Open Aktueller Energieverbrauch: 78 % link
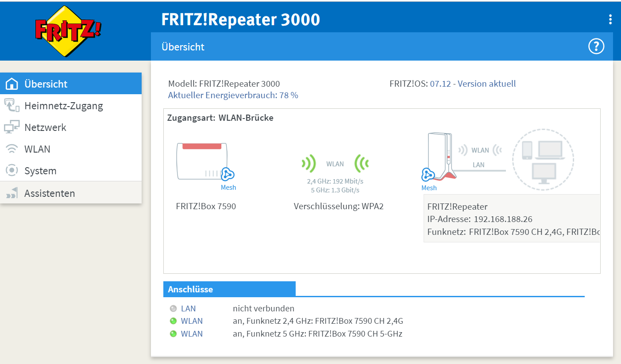621x364 pixels. point(233,95)
